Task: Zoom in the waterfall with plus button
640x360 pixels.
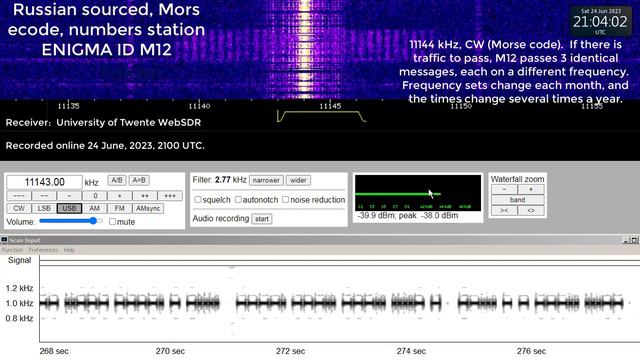Action: tap(531, 189)
